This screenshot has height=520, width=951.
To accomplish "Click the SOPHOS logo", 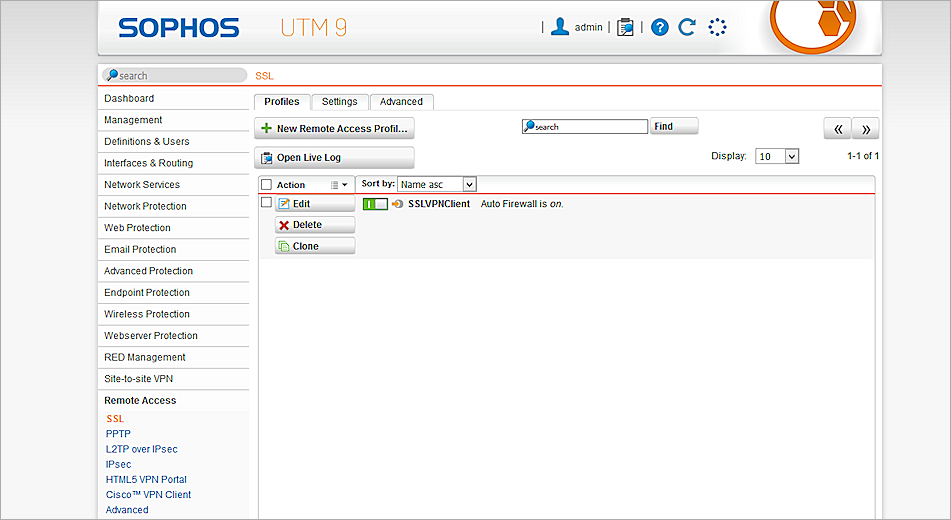I will tap(179, 27).
